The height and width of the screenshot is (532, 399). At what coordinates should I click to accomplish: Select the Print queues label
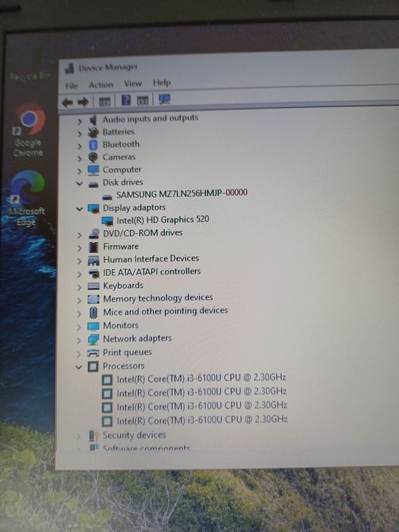pos(127,353)
